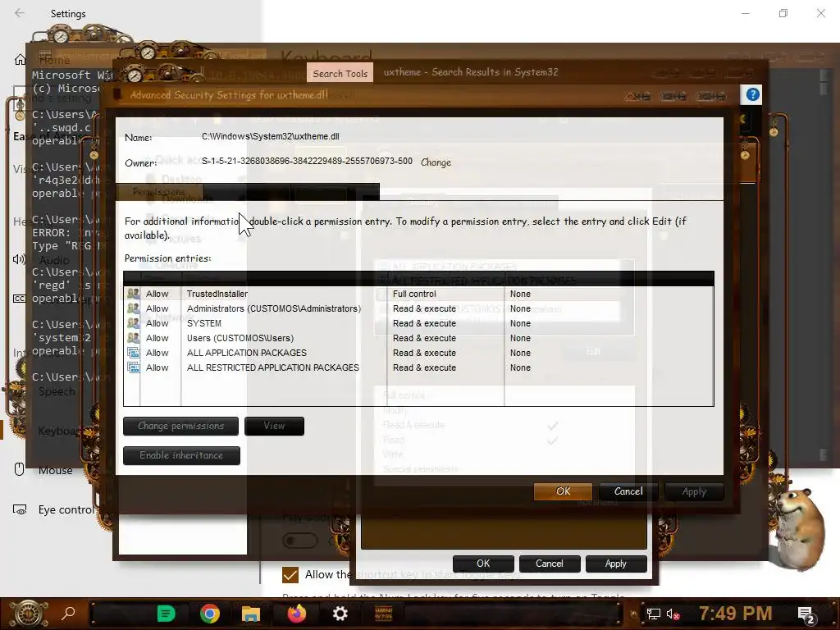840x630 pixels.
Task: Click Cancel in the properties dialog behind
Action: (x=550, y=564)
